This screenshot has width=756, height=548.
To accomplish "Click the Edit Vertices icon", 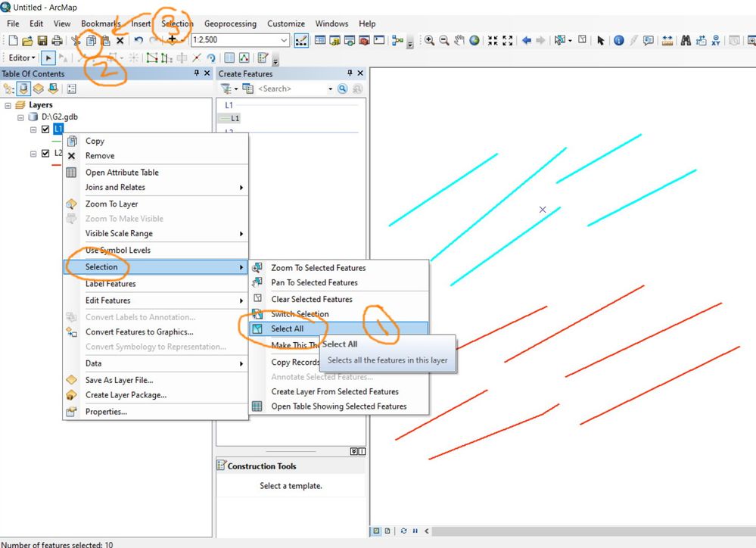I will click(x=152, y=58).
